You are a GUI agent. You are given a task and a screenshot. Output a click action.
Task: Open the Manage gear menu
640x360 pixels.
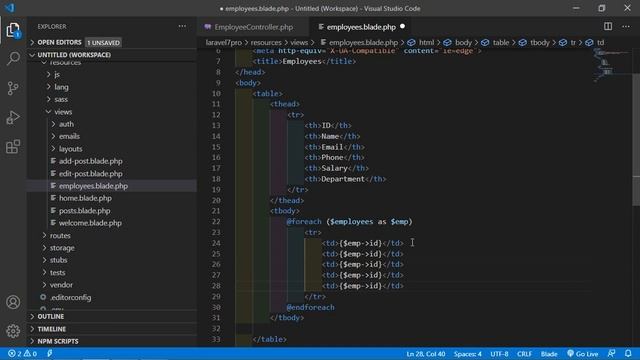click(13, 331)
